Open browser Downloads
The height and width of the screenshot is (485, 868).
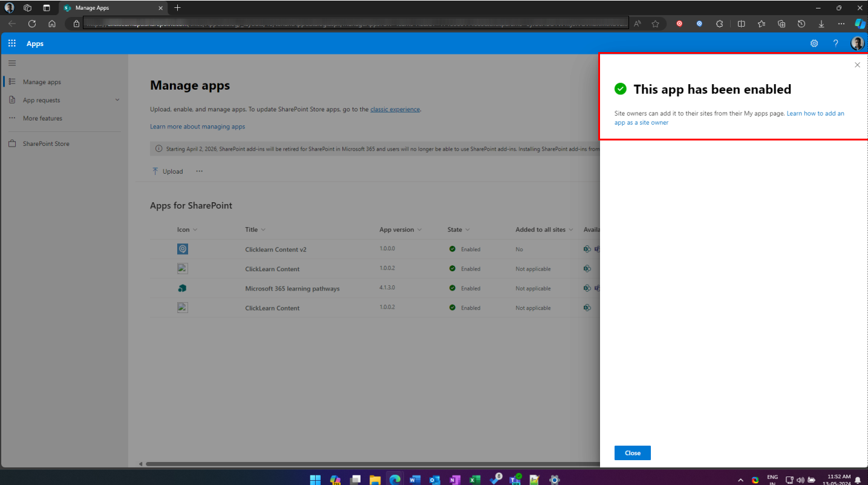click(x=821, y=24)
